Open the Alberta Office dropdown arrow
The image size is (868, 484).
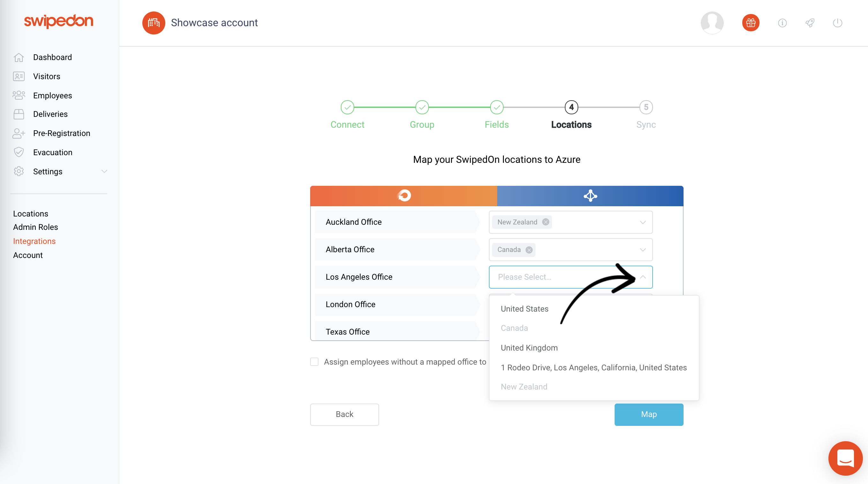pos(643,250)
